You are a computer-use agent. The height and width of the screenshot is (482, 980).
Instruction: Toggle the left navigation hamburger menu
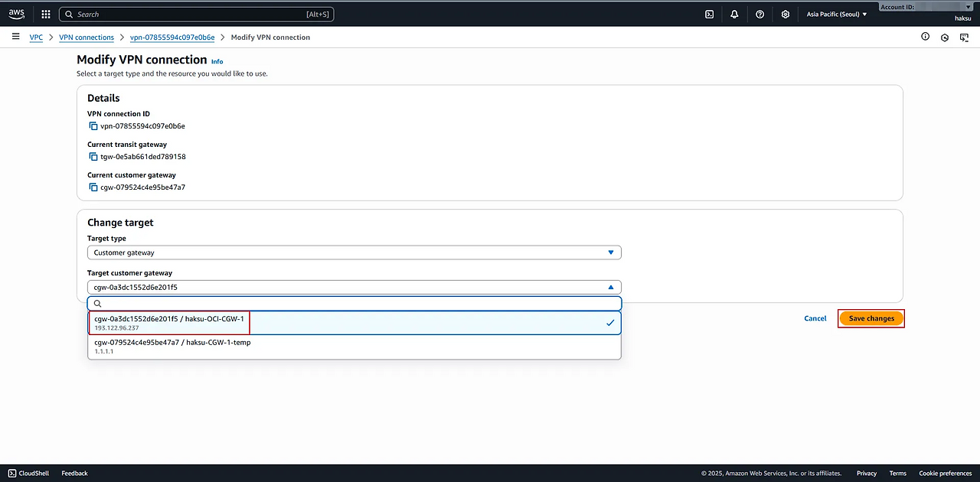(x=15, y=37)
